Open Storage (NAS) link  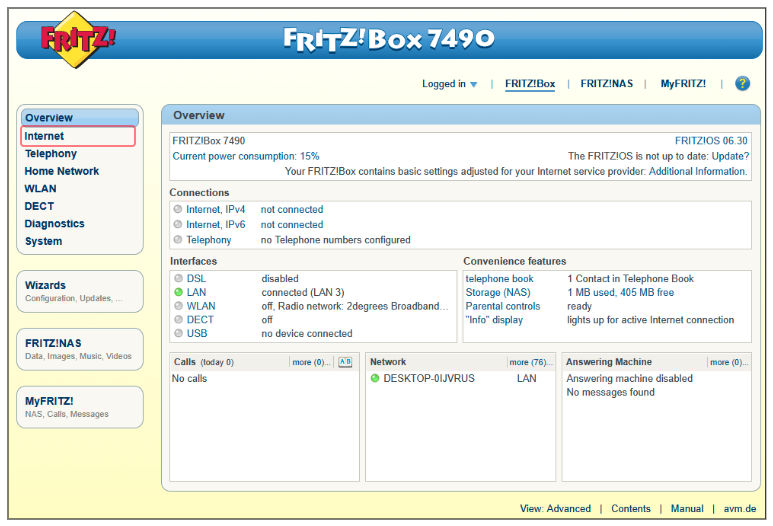point(498,292)
